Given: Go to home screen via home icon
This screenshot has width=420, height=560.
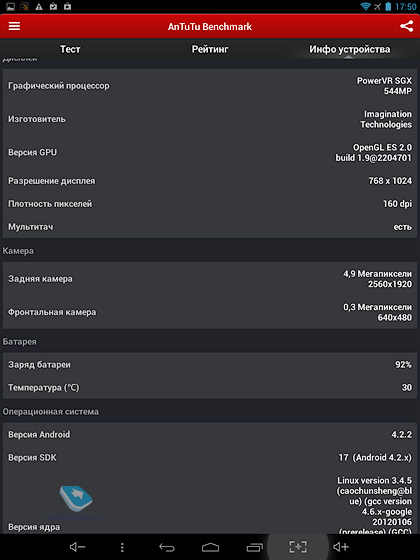Looking at the screenshot, I should [210, 547].
